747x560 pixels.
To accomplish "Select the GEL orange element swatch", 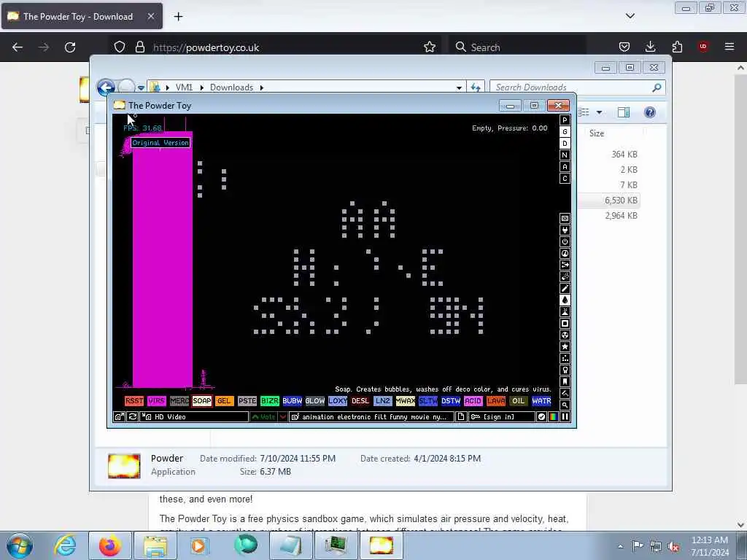I will [x=225, y=401].
